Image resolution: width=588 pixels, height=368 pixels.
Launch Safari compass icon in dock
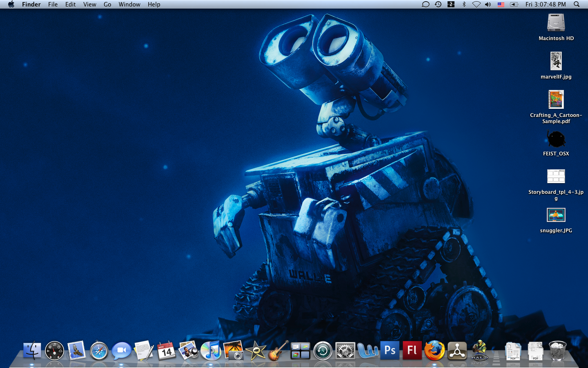tap(99, 350)
